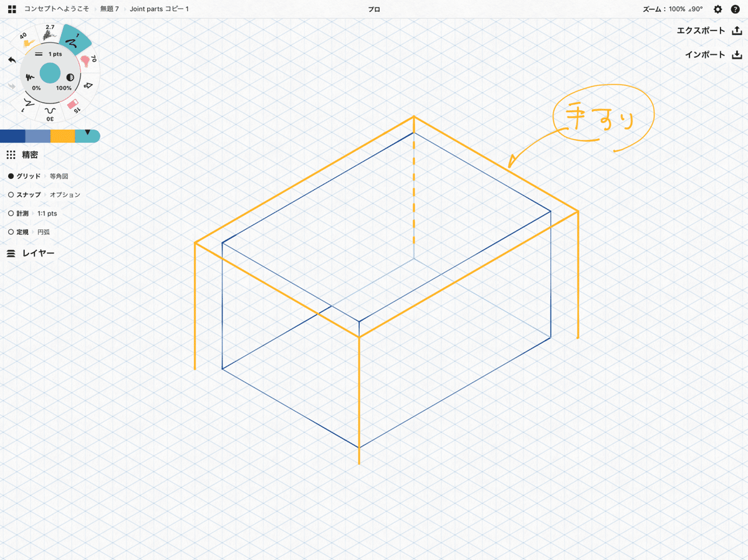Open the 円弧 guide shape options
Image resolution: width=748 pixels, height=560 pixels.
click(45, 232)
